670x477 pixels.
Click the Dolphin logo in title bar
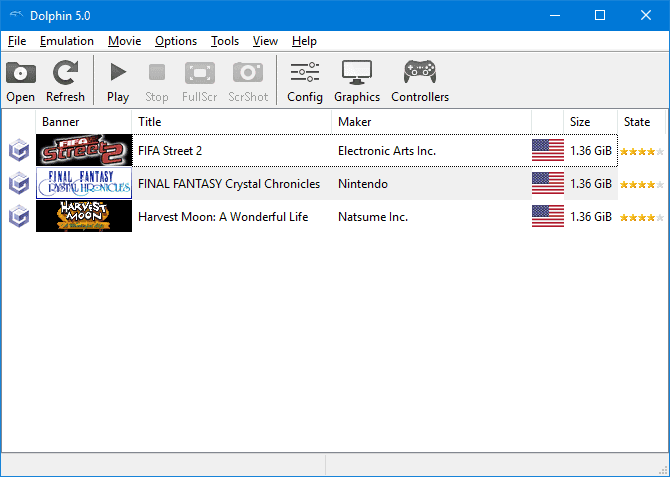(16, 15)
